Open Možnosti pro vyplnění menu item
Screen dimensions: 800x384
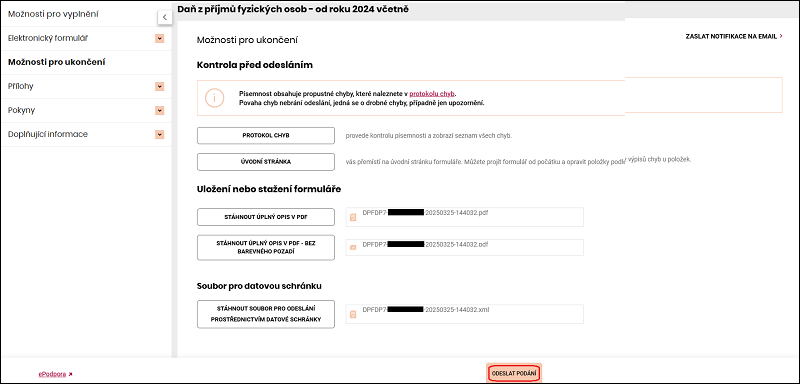(x=54, y=14)
